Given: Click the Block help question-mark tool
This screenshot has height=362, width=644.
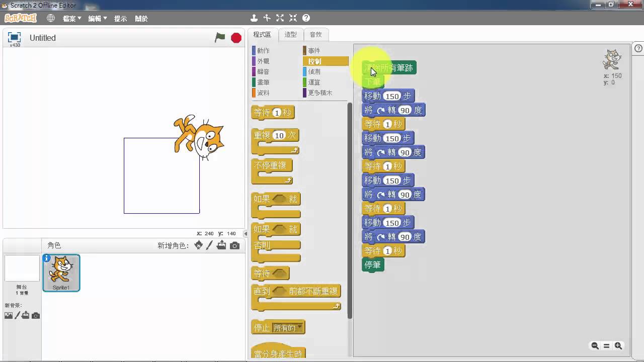Looking at the screenshot, I should coord(306,18).
